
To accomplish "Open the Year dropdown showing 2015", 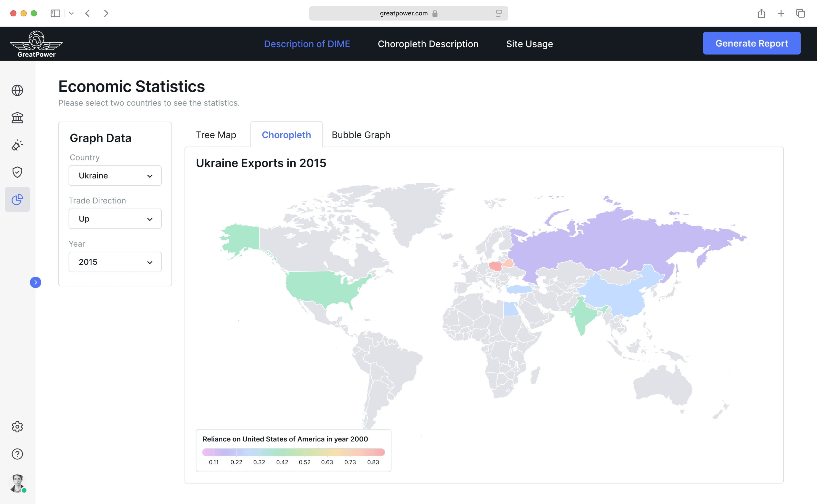I will pos(115,262).
